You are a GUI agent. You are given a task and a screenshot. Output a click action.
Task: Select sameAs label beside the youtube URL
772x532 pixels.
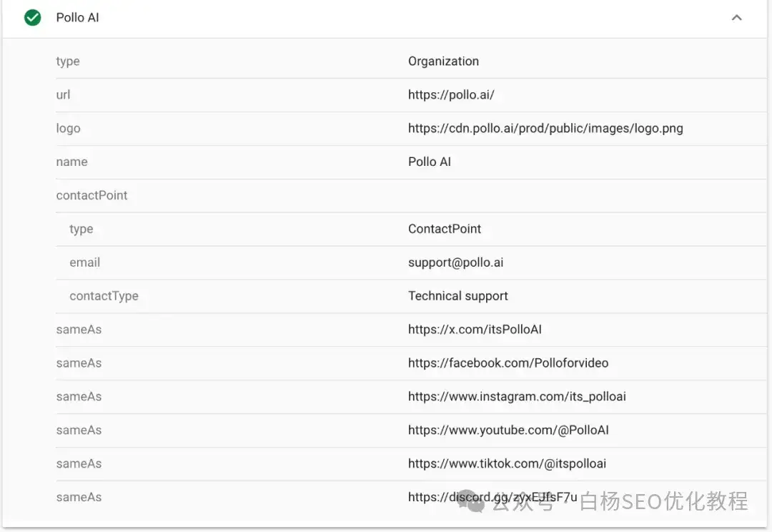tap(79, 430)
